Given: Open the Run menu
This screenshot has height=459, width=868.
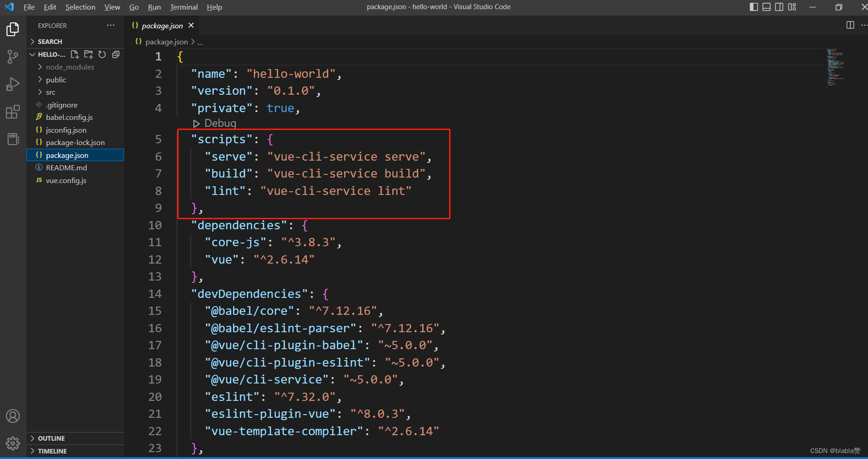Looking at the screenshot, I should click(154, 7).
